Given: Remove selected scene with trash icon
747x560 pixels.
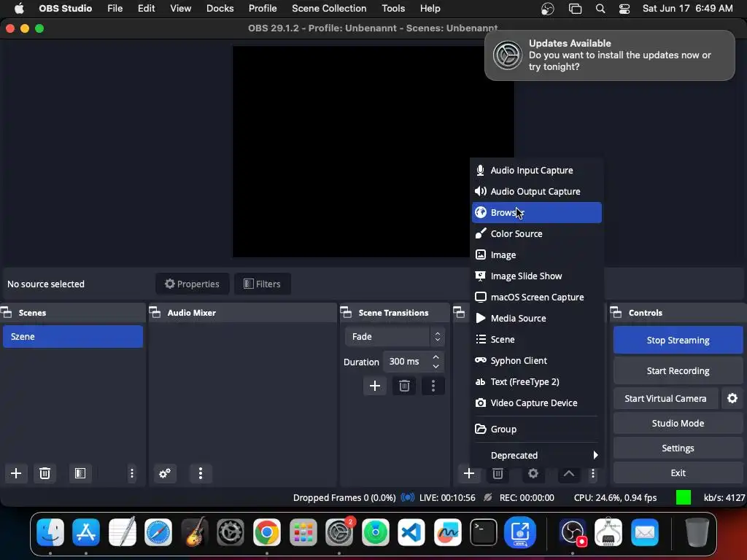Looking at the screenshot, I should [44, 473].
